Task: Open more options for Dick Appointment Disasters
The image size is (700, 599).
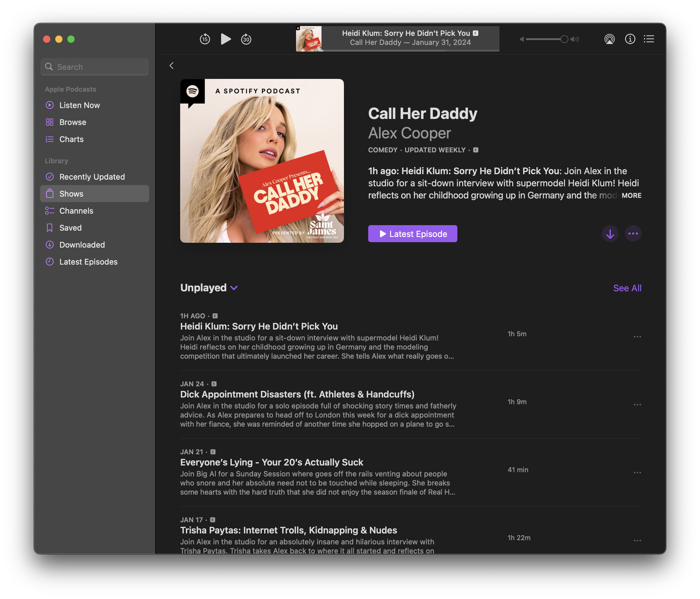Action: click(x=638, y=404)
